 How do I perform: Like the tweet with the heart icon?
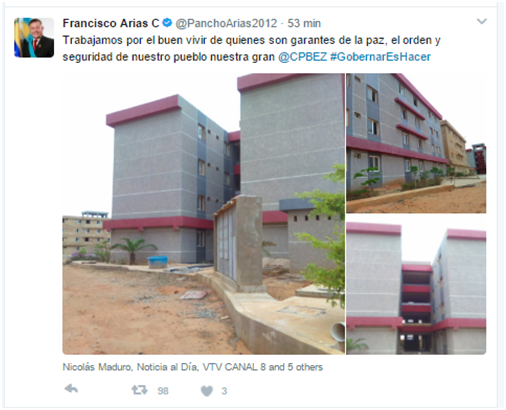pos(207,391)
